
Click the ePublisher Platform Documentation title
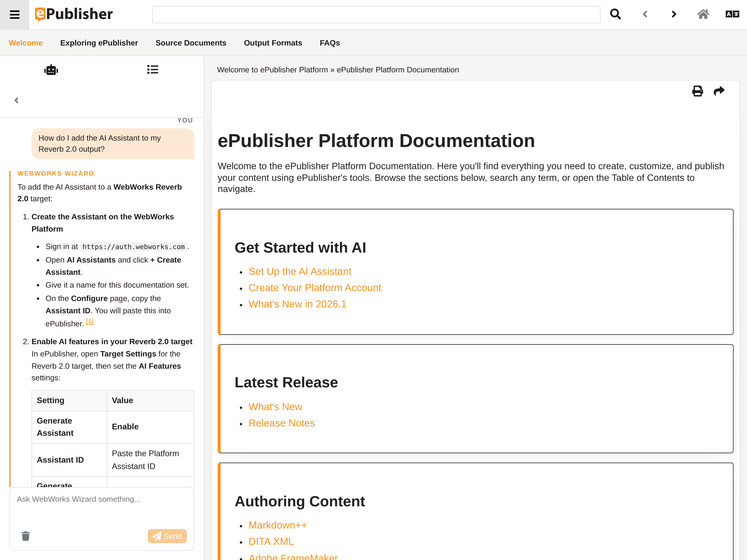[x=376, y=140]
